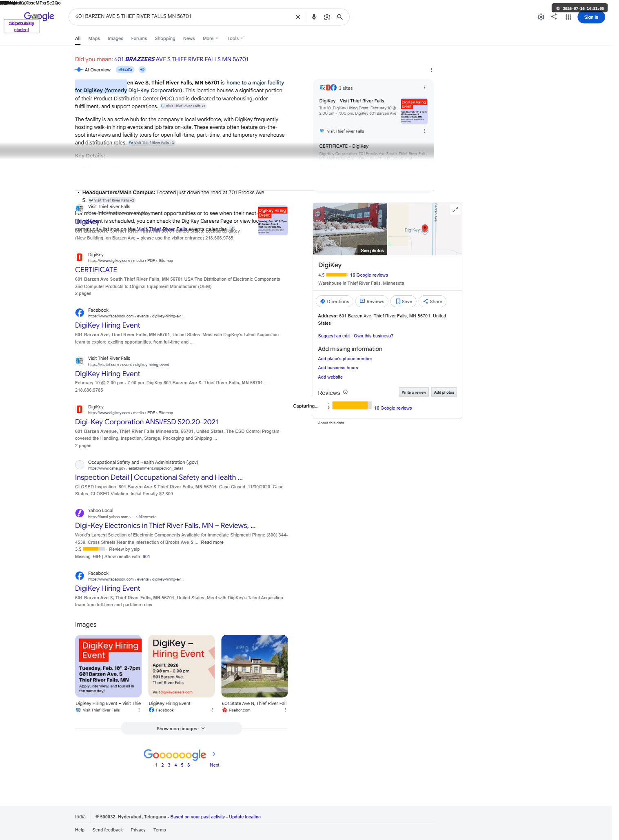Click About this data
Screen dimensions: 619x840
click(331, 423)
